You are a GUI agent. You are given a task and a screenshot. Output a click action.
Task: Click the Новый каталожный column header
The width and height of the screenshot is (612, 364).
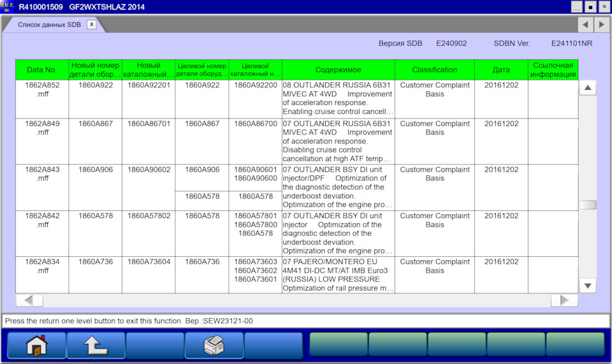coord(149,70)
